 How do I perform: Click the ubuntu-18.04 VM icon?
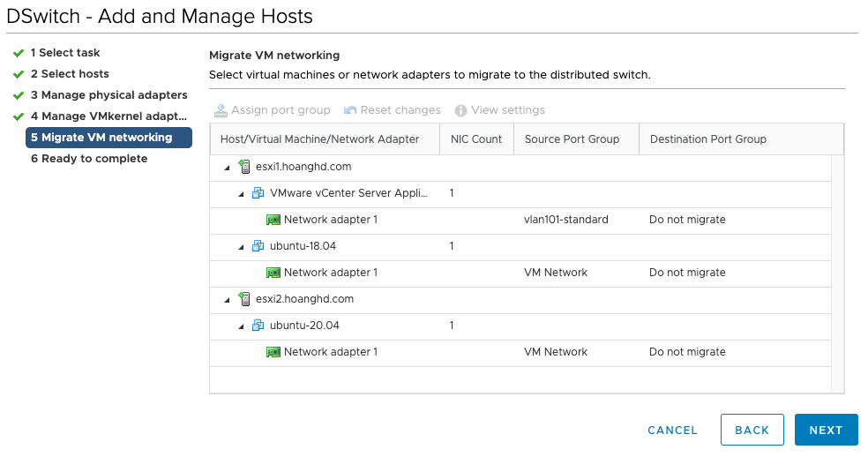(258, 246)
